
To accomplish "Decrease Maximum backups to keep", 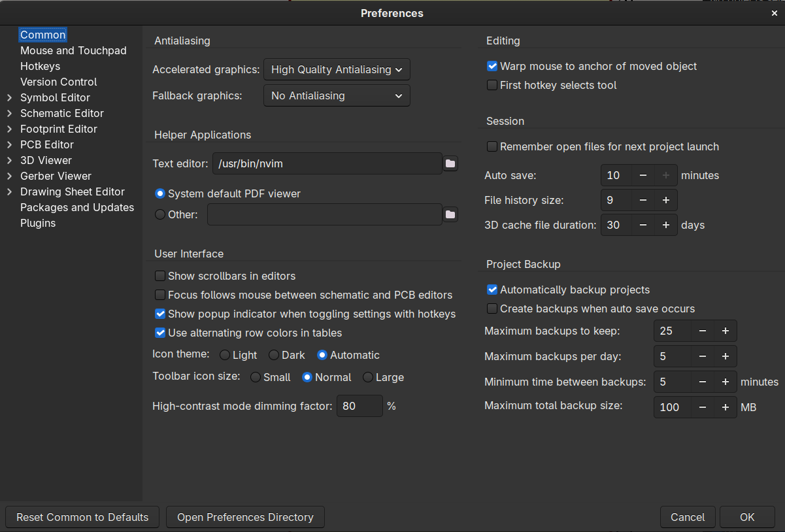I will pyautogui.click(x=703, y=331).
